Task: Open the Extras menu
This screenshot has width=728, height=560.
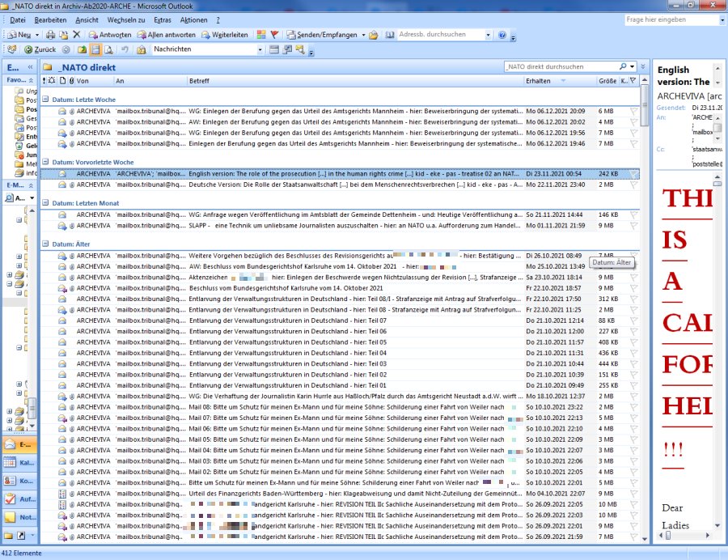Action: (163, 20)
